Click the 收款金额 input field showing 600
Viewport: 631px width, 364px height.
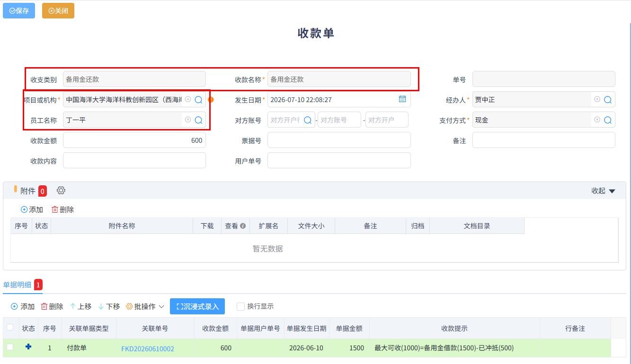point(134,140)
